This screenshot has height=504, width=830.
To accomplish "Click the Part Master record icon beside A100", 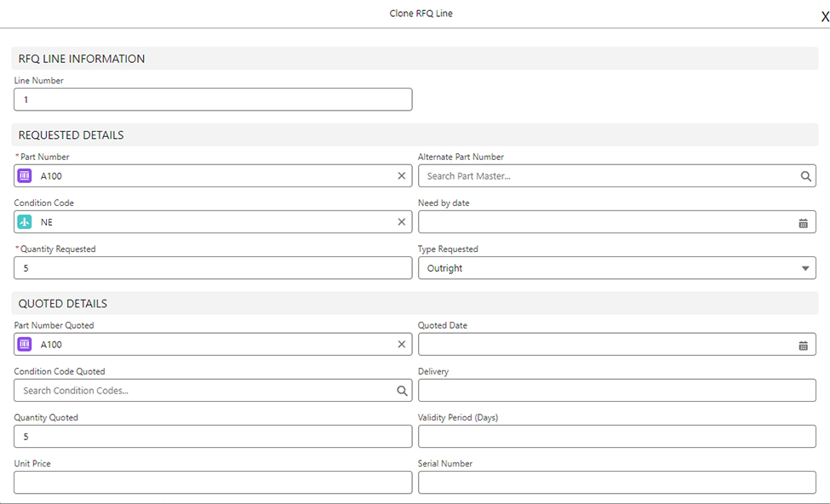I will (x=24, y=175).
